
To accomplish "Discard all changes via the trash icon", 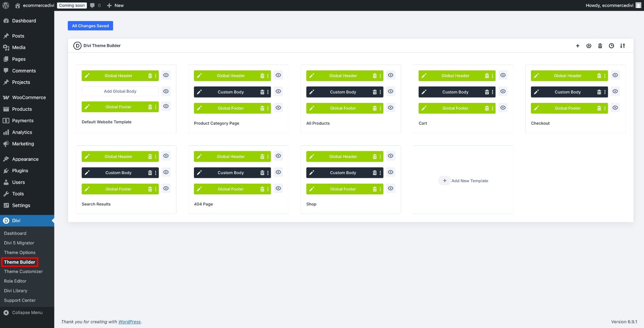I will tap(600, 46).
